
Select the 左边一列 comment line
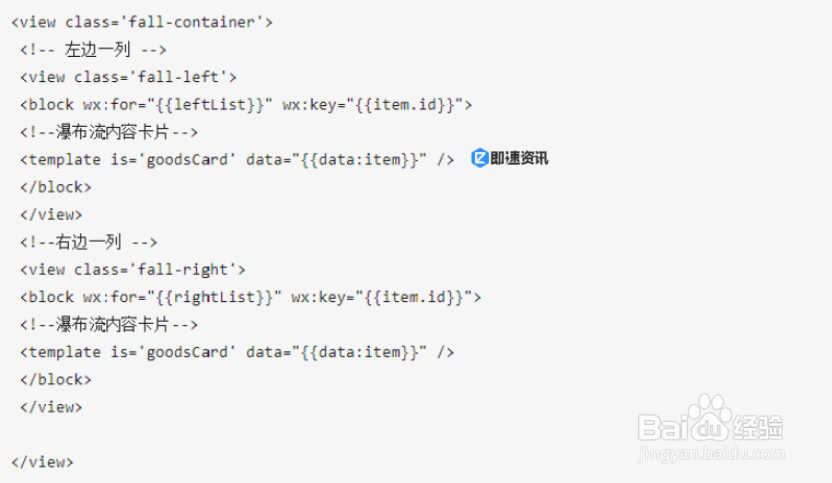click(x=91, y=49)
